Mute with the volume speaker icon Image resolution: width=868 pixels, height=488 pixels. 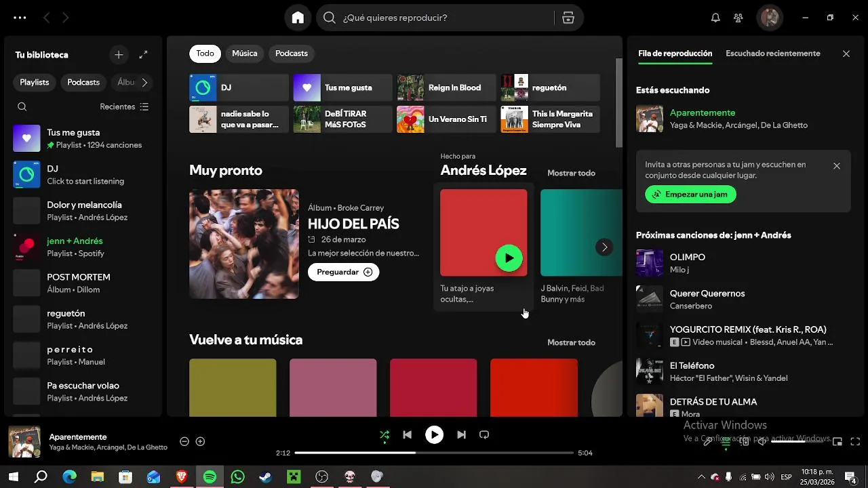[762, 442]
